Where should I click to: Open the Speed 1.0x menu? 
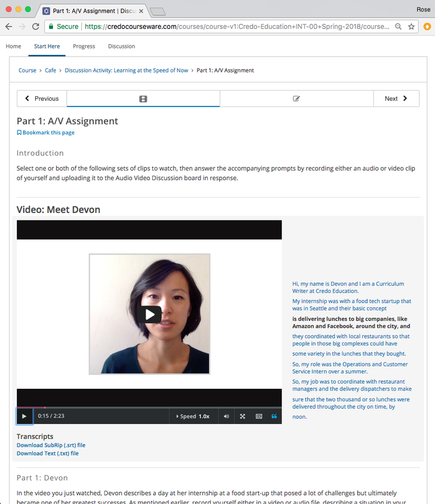tap(193, 416)
